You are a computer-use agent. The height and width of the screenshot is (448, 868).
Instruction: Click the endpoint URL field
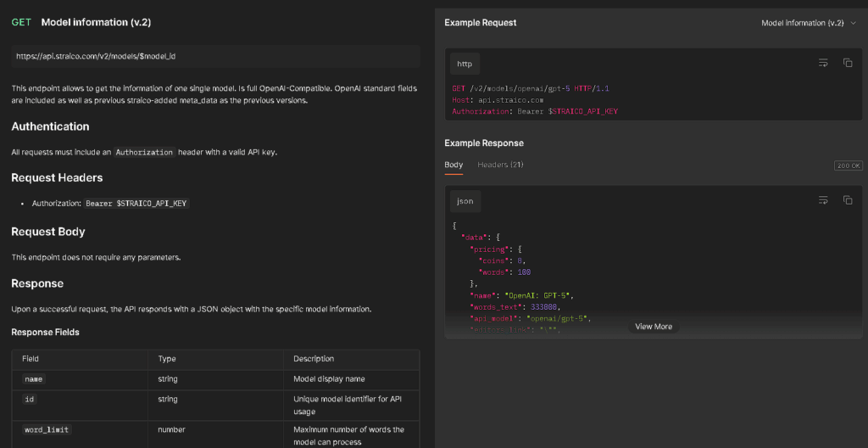pos(215,56)
